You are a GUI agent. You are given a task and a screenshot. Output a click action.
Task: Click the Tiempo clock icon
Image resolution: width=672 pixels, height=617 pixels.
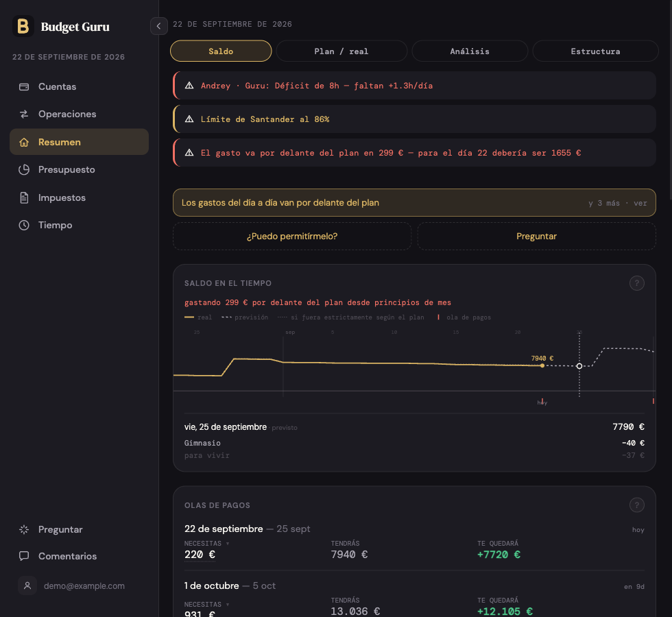(x=24, y=225)
